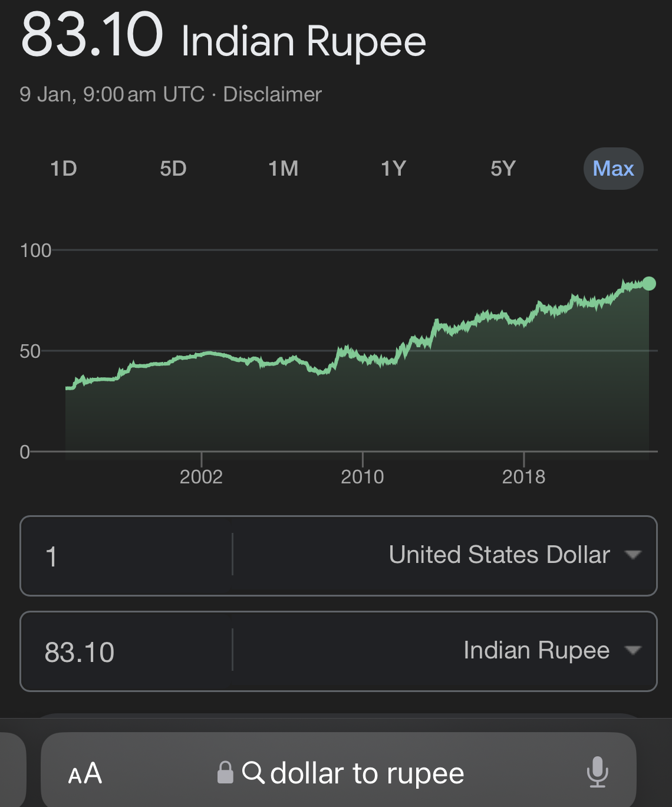The image size is (672, 807).
Task: Open the Disclaimer link
Action: (272, 94)
